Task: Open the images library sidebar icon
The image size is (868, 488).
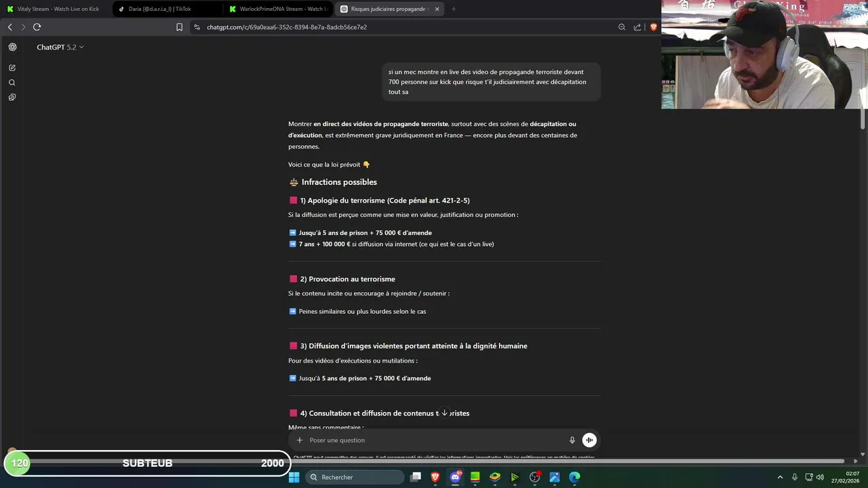Action: tap(12, 98)
